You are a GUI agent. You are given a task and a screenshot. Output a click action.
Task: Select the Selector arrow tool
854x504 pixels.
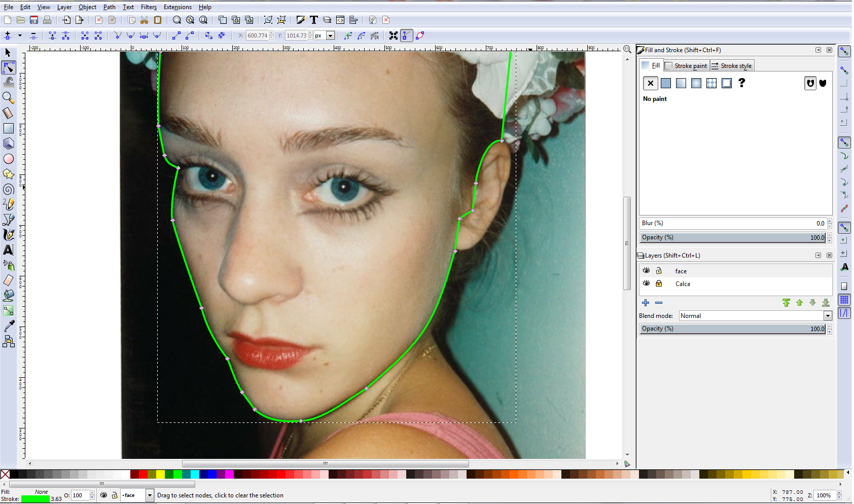(x=8, y=53)
